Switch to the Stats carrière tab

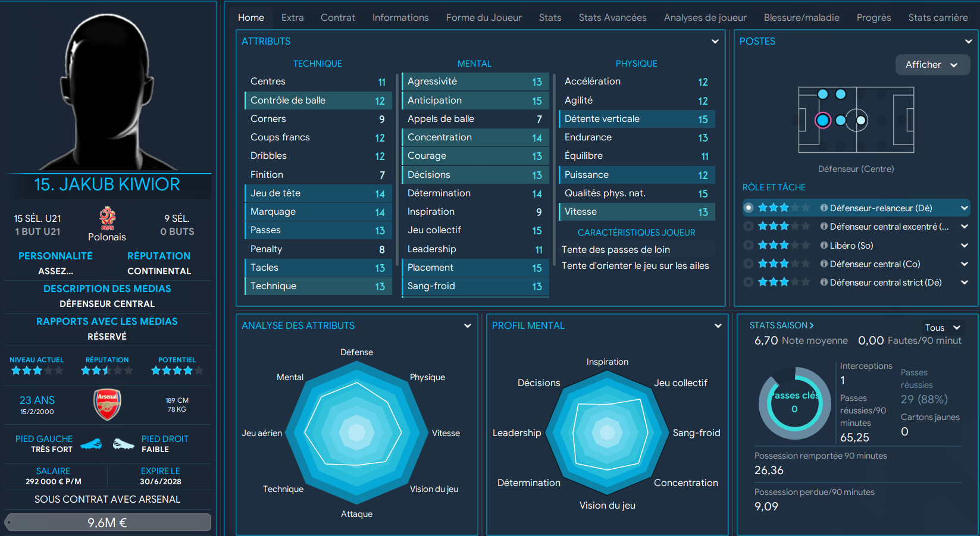[x=938, y=18]
